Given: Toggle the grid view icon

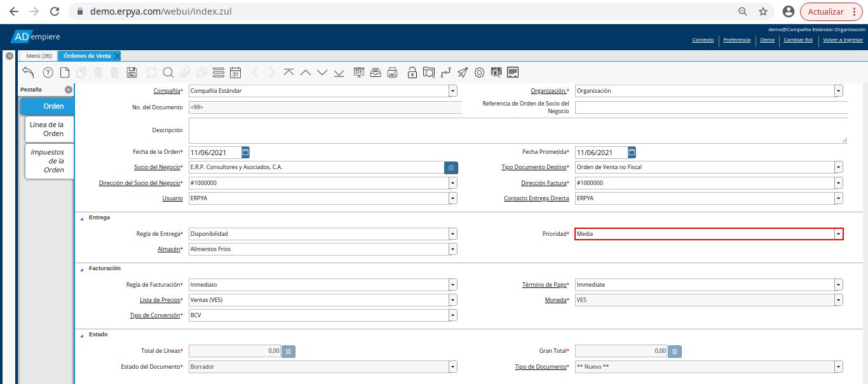Looking at the screenshot, I should pos(219,72).
